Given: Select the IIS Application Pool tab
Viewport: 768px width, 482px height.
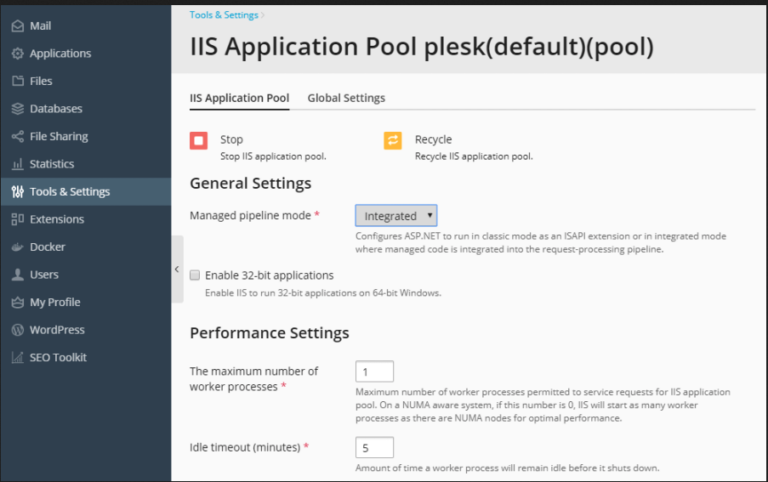Looking at the screenshot, I should tap(239, 98).
